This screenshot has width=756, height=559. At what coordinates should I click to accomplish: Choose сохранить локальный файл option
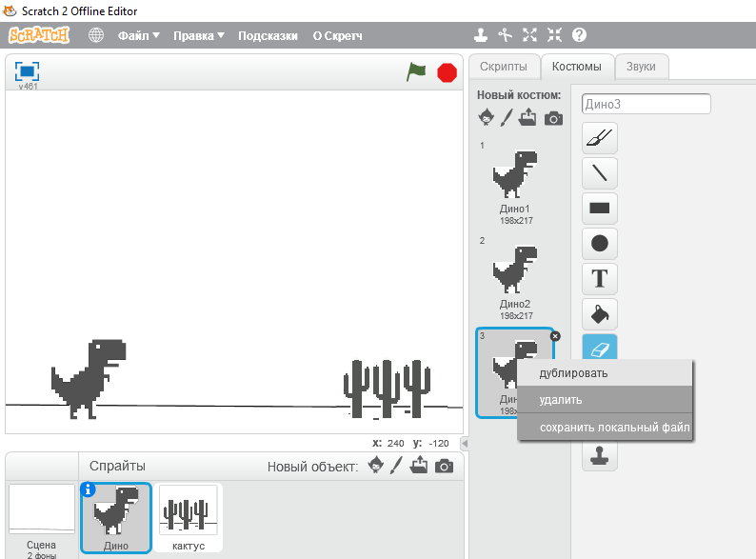coord(605,428)
